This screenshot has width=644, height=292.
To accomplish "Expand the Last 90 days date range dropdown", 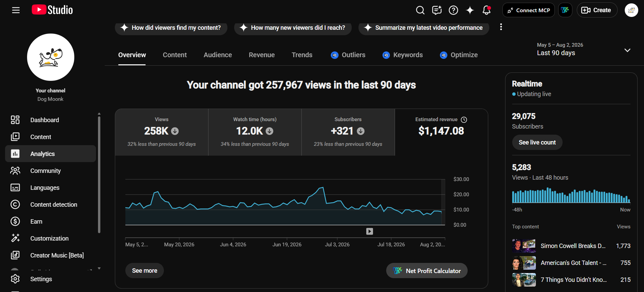I will pyautogui.click(x=584, y=49).
